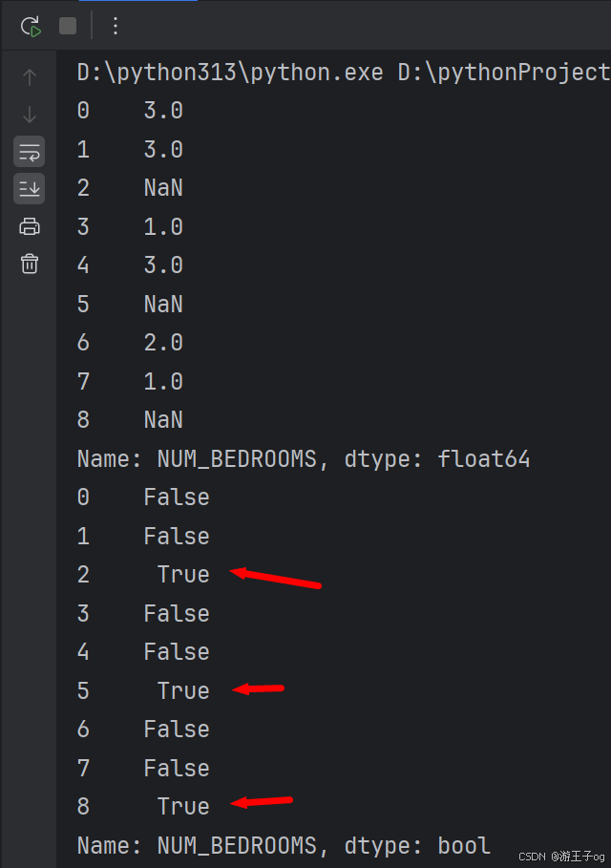Stop the running process
Viewport: 611px width, 868px height.
pyautogui.click(x=68, y=26)
